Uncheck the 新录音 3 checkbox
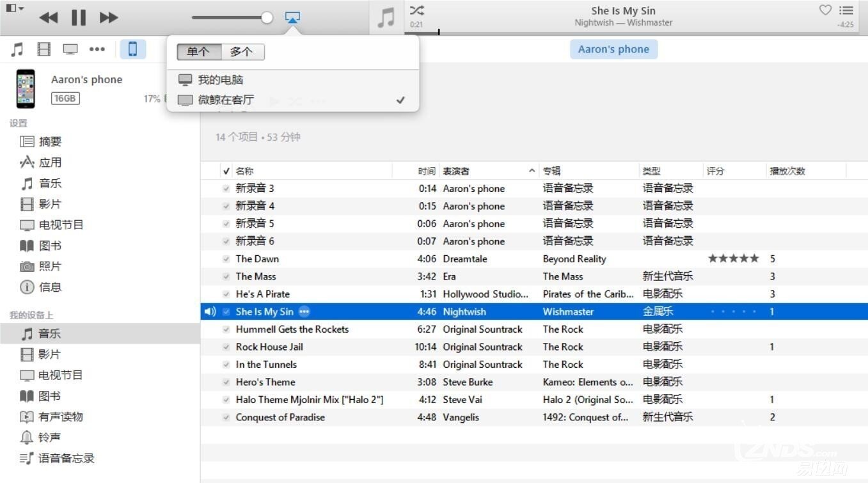The width and height of the screenshot is (868, 483). coord(226,189)
